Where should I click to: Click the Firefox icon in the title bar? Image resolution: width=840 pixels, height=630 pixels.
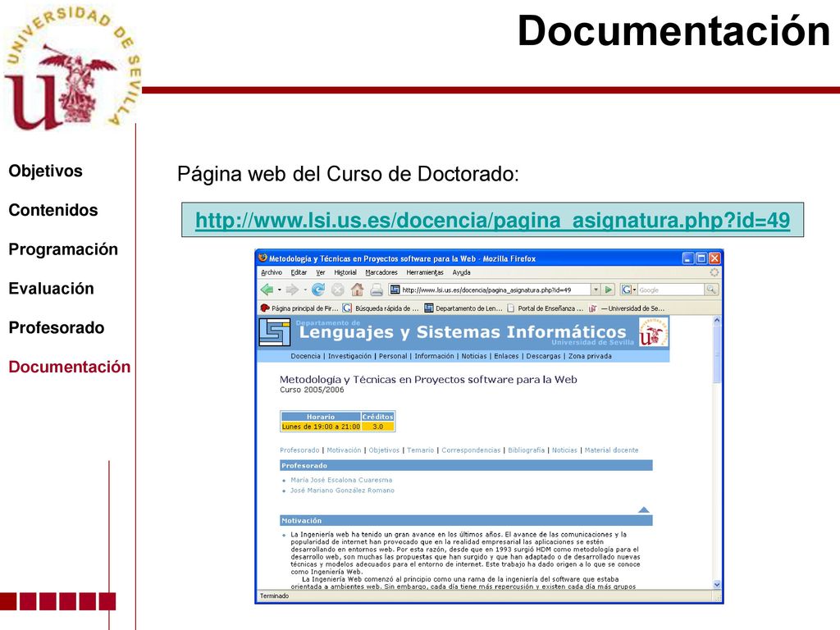(262, 258)
